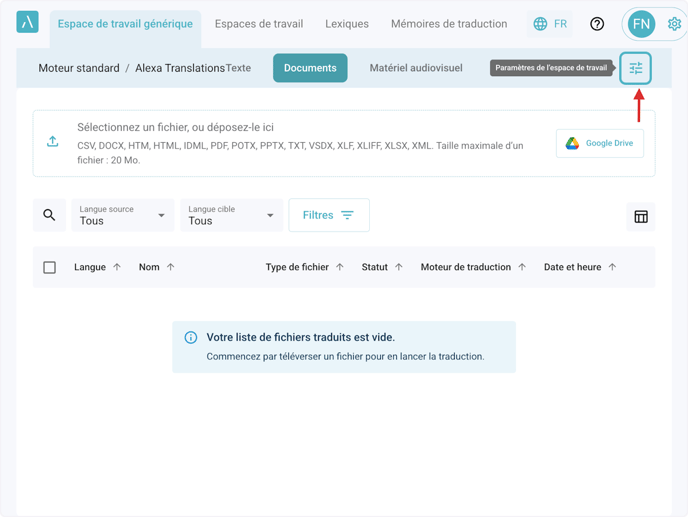Click the file drop zone area
688x517 pixels.
(300, 143)
